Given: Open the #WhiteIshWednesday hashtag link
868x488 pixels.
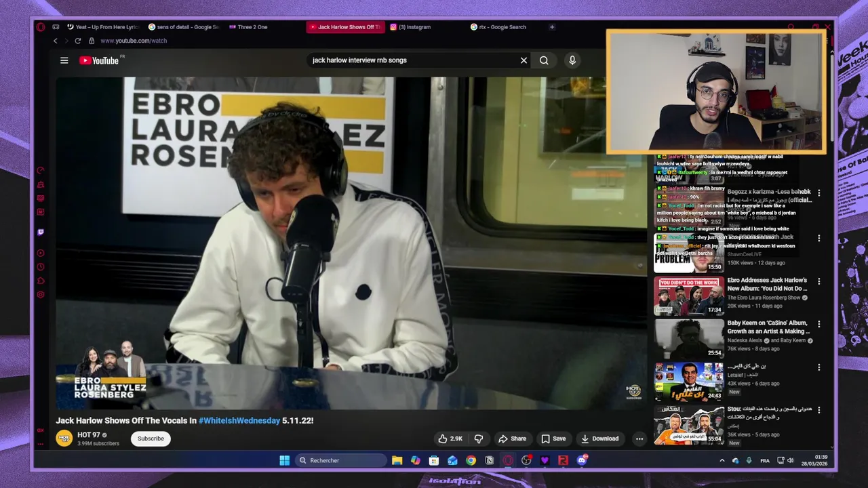Looking at the screenshot, I should coord(239,421).
